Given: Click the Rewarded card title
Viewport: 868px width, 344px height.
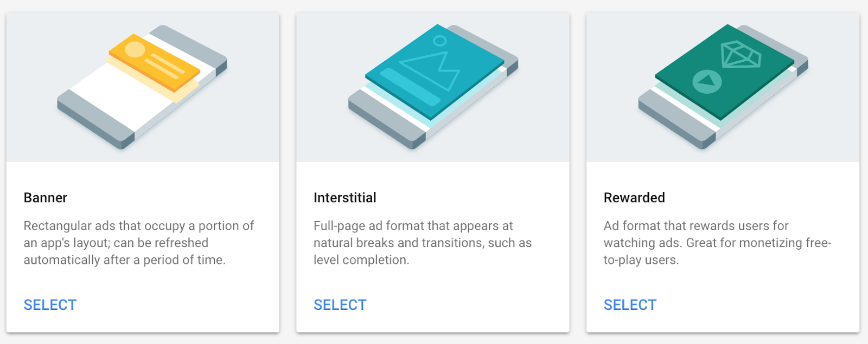Looking at the screenshot, I should click(634, 198).
